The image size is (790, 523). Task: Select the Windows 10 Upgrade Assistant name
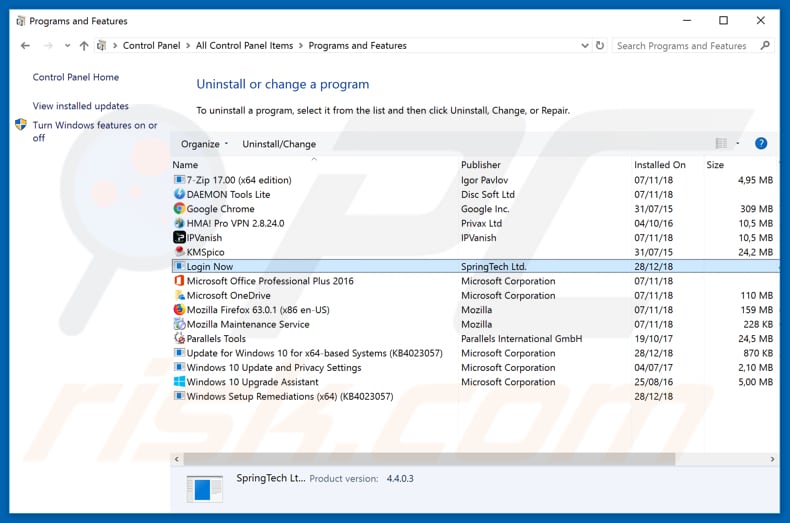click(252, 382)
